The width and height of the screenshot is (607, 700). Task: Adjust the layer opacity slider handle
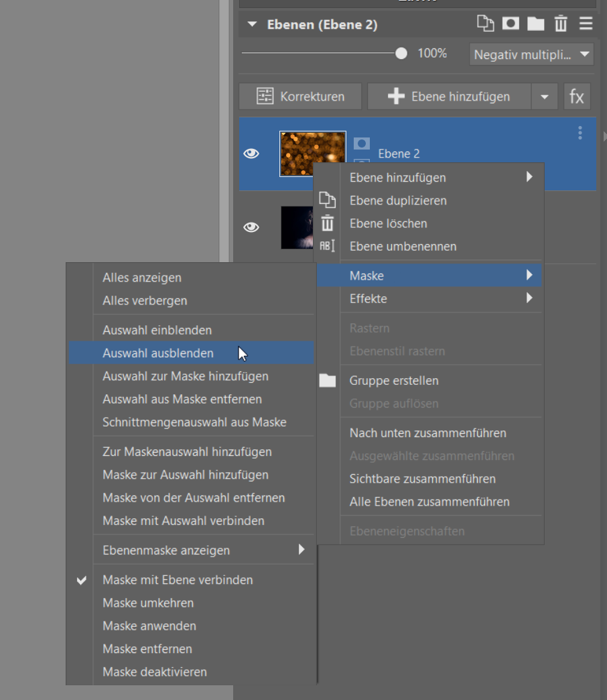pos(401,53)
